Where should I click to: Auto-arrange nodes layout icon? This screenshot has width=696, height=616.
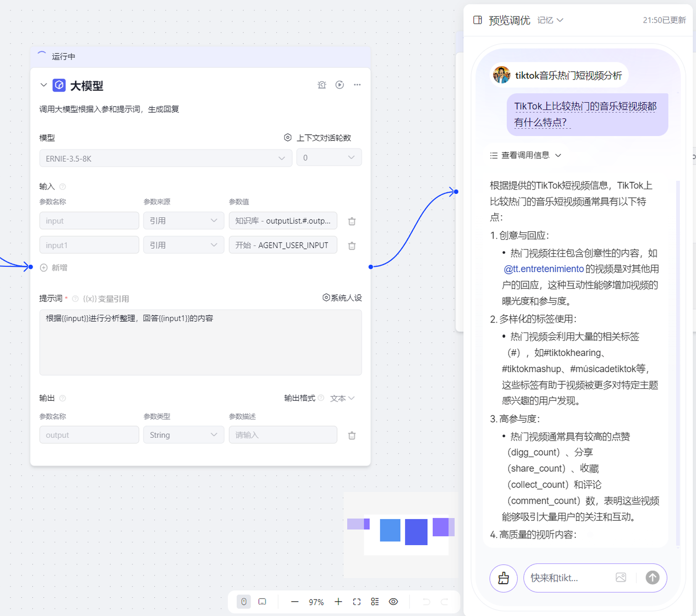[x=375, y=602]
